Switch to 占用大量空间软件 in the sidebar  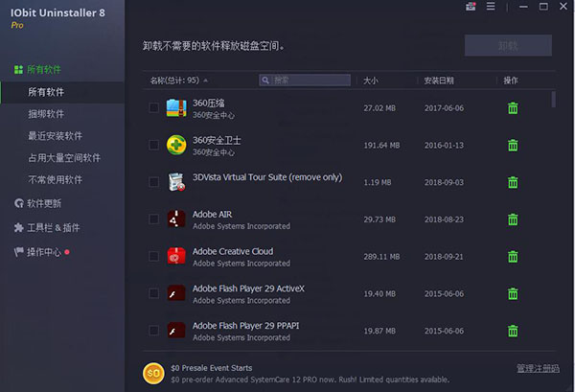pyautogui.click(x=64, y=157)
